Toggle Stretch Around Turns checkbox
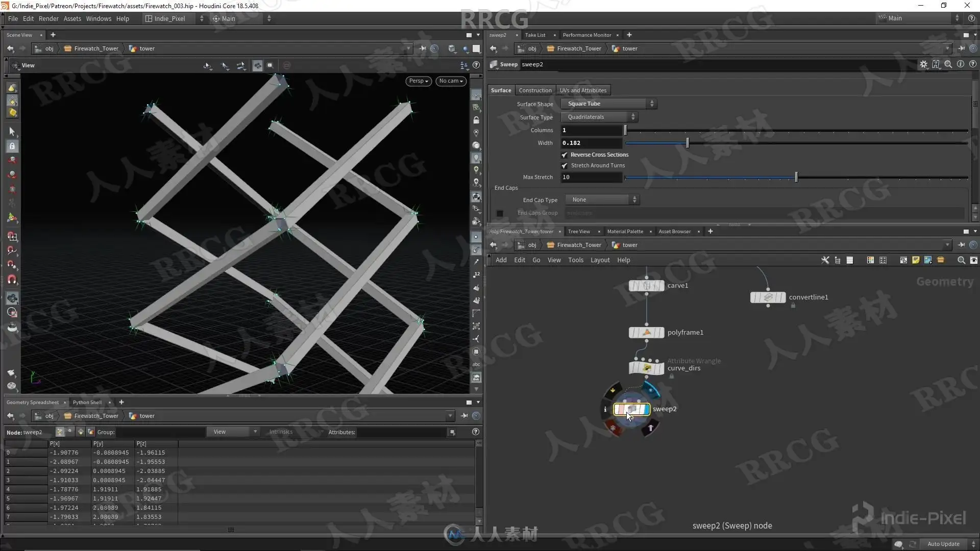The image size is (980, 551). [x=565, y=166]
